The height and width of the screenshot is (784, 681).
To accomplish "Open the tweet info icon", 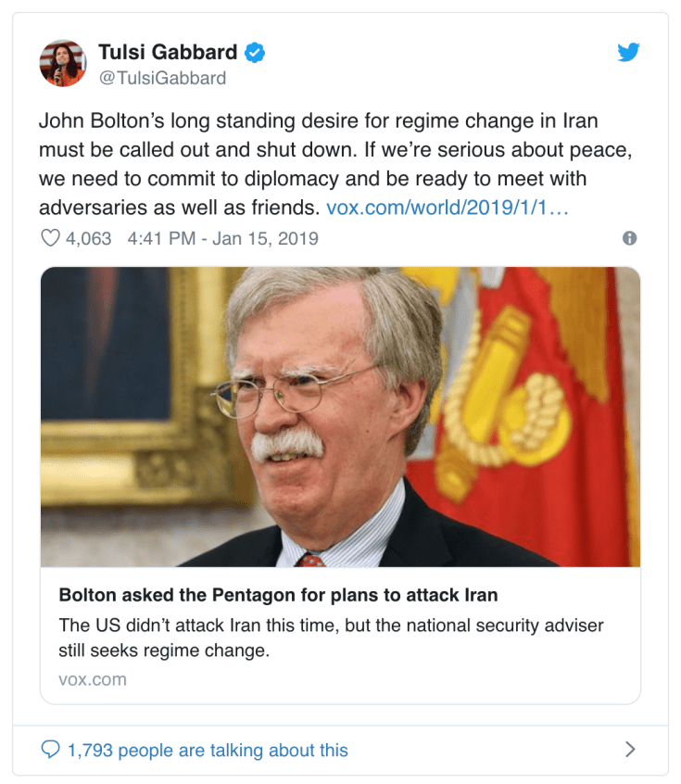I will pyautogui.click(x=629, y=238).
